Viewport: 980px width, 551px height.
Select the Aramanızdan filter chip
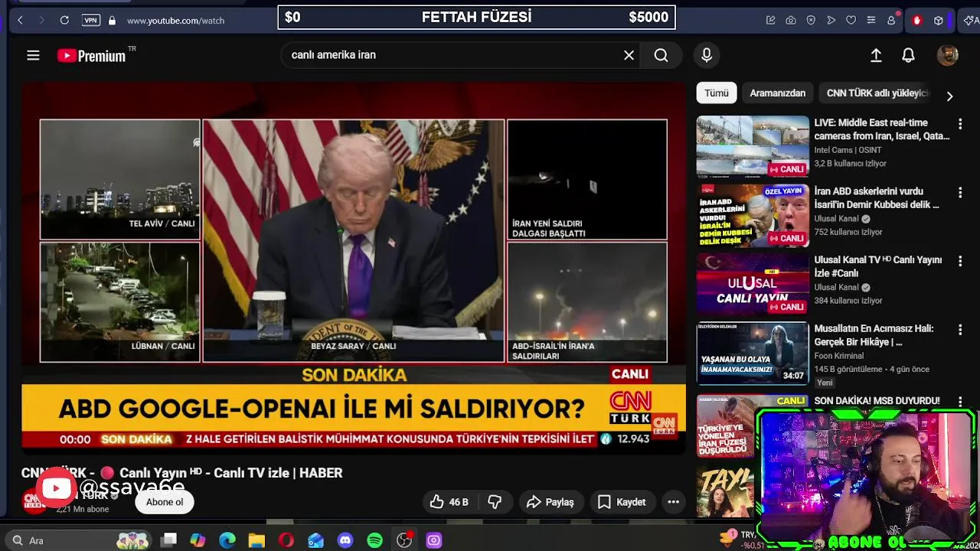point(777,93)
